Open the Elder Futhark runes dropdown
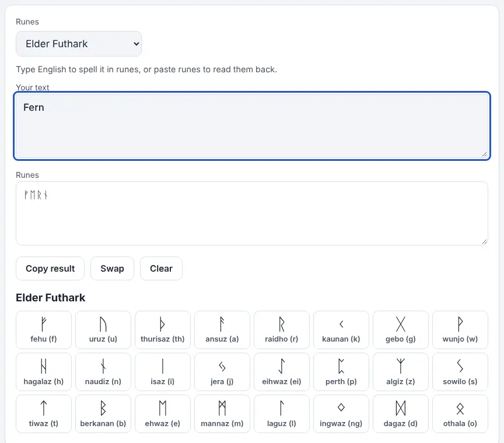The image size is (504, 443). click(78, 44)
